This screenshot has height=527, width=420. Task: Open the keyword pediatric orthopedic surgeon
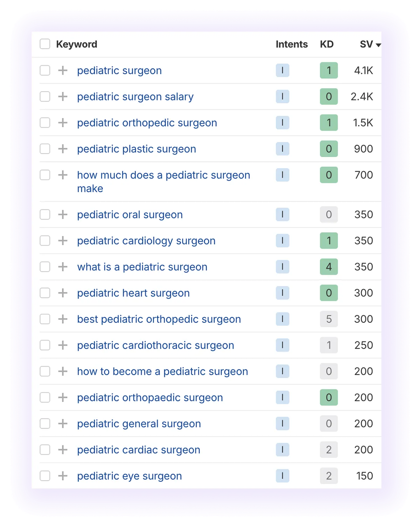tap(147, 123)
